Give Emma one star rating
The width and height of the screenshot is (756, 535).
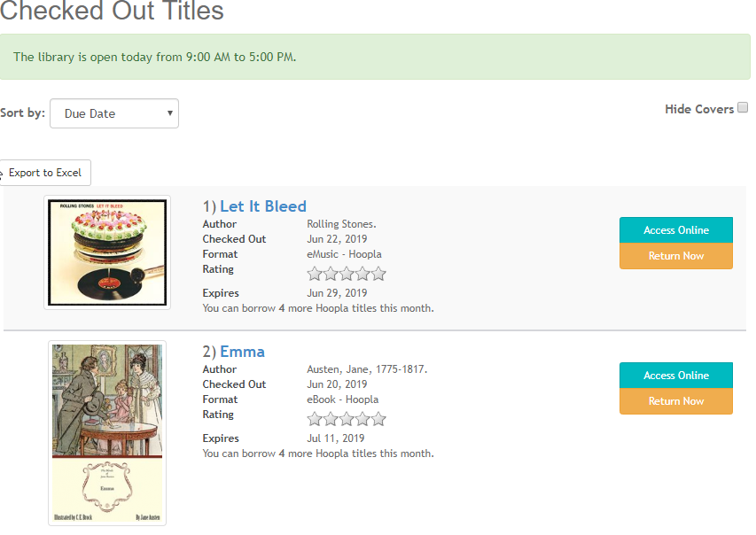tap(315, 419)
